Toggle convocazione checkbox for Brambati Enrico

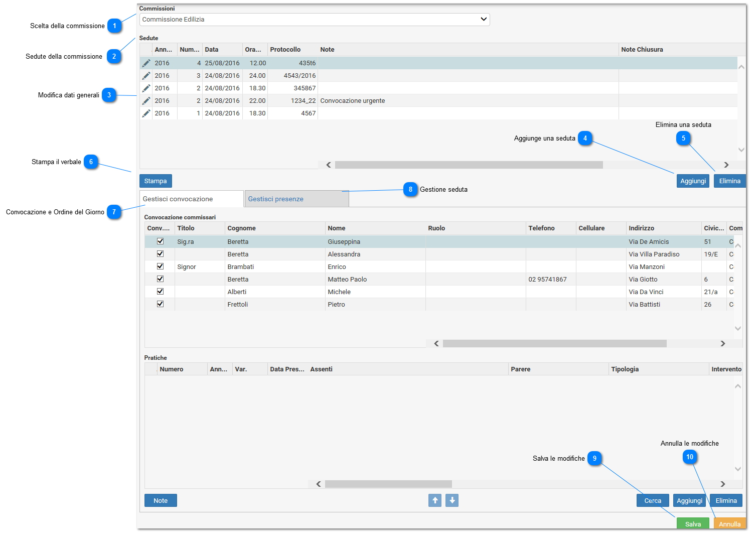160,266
